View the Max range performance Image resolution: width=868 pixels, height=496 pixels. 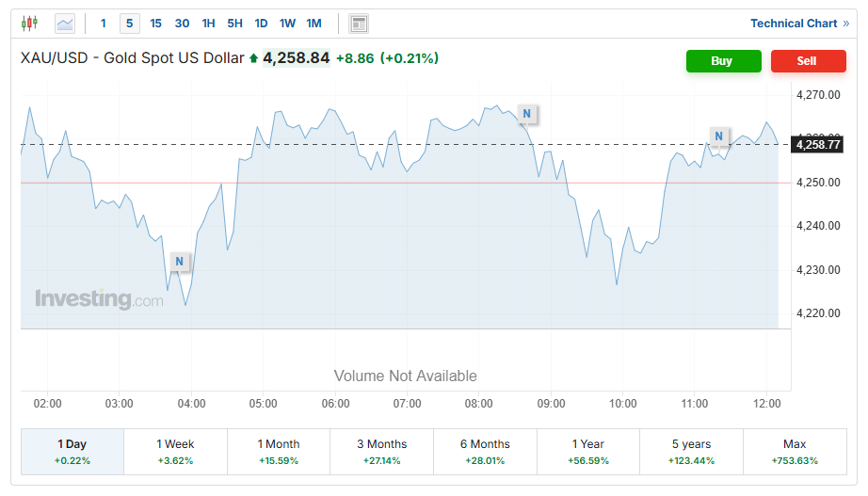point(795,452)
